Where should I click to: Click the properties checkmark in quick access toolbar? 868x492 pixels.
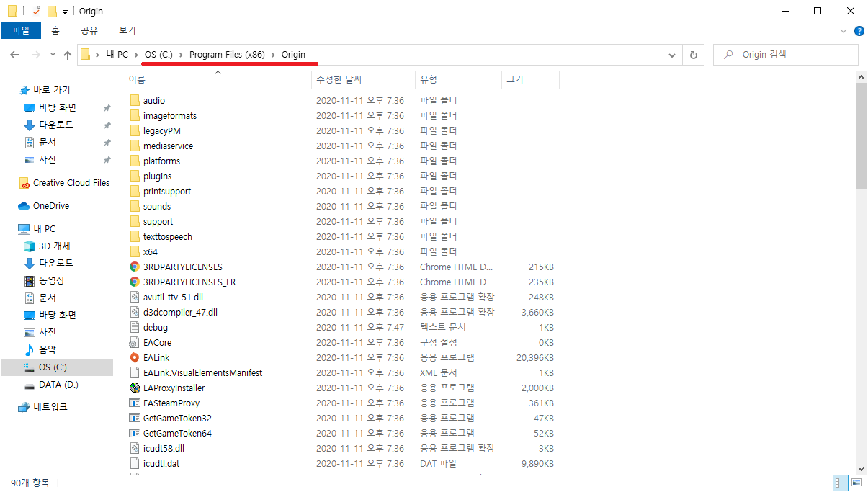point(36,11)
